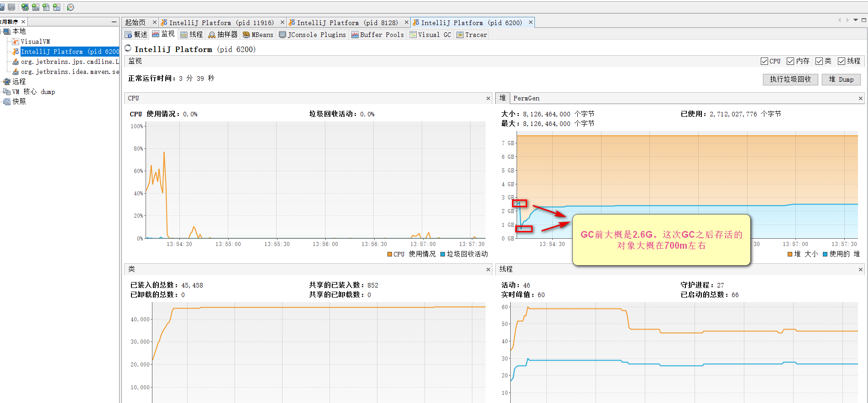868x403 pixels.
Task: Click the JConsole Plugins tab icon
Action: pos(282,35)
